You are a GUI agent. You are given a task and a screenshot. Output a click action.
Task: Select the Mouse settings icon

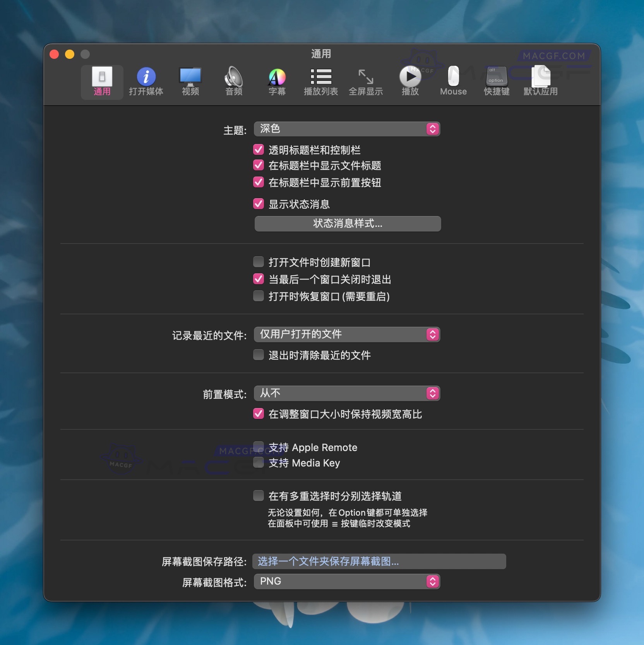tap(453, 81)
